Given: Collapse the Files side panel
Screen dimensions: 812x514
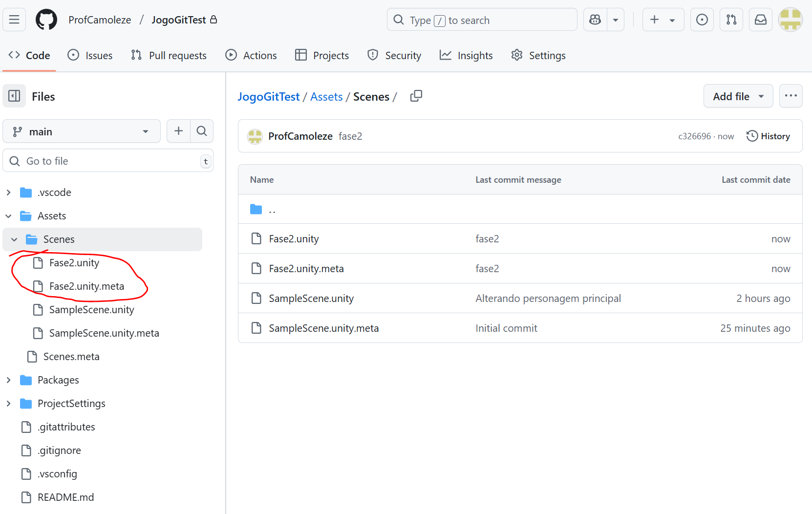Looking at the screenshot, I should (x=14, y=96).
